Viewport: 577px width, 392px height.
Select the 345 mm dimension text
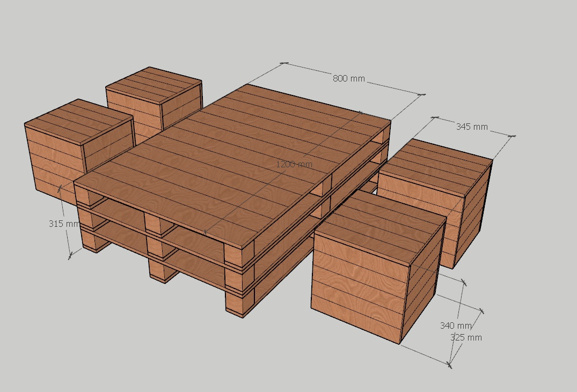[x=472, y=127]
